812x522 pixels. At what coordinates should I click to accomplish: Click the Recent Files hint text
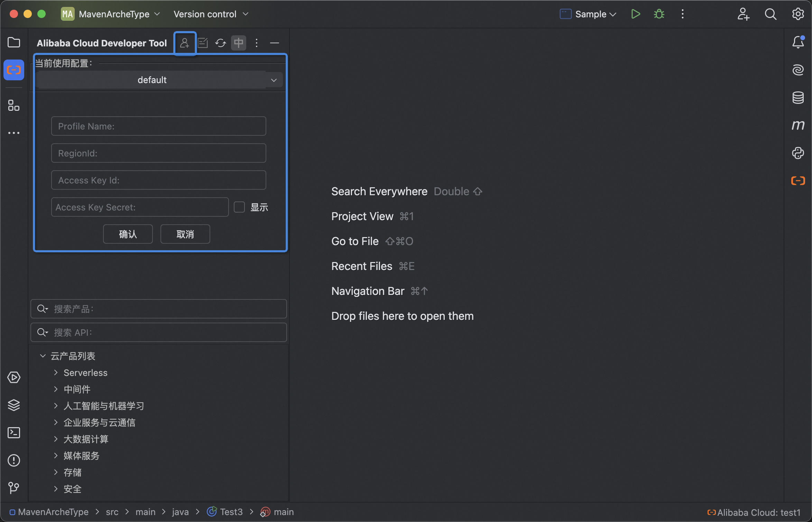(x=362, y=266)
